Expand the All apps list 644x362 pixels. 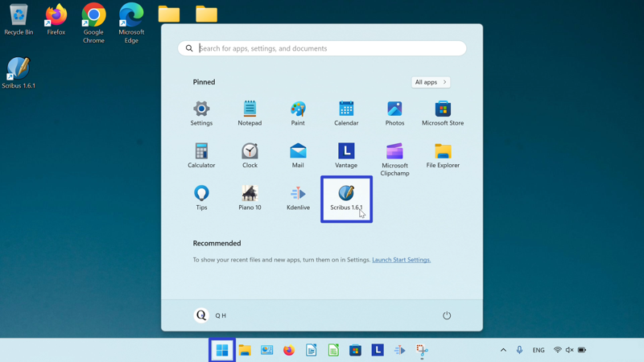[x=431, y=82]
